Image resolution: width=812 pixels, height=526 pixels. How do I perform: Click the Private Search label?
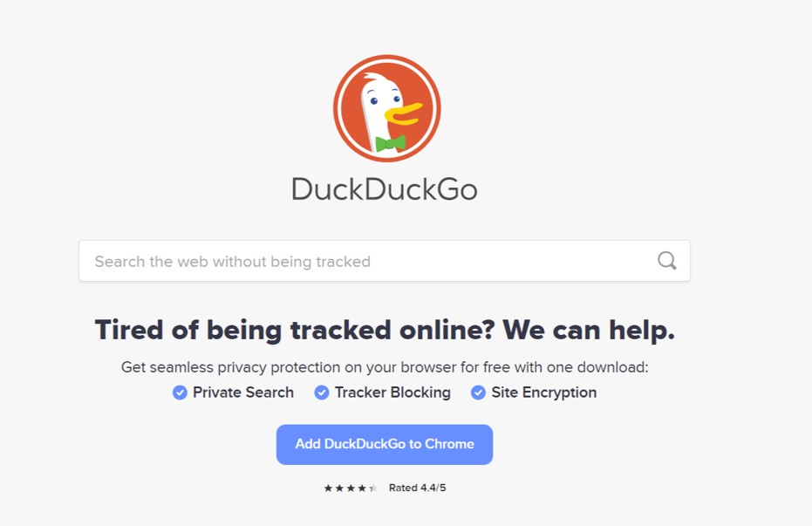(243, 393)
